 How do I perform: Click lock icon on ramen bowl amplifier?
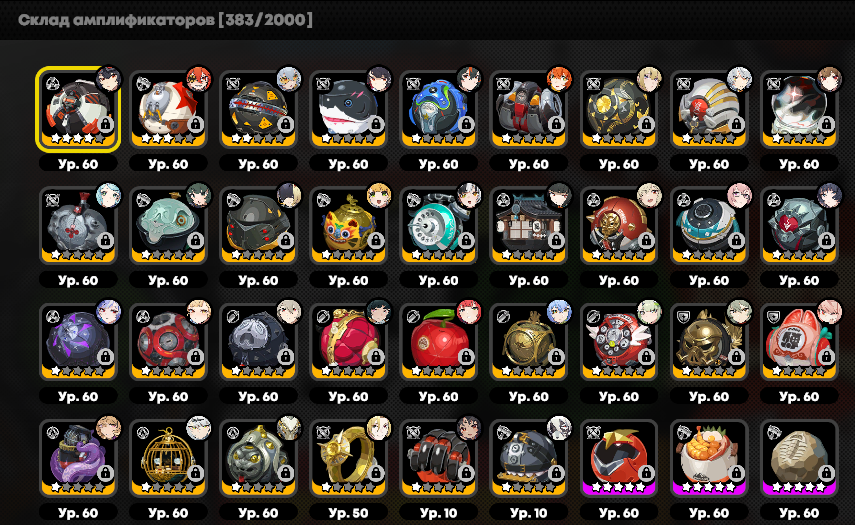coord(736,473)
